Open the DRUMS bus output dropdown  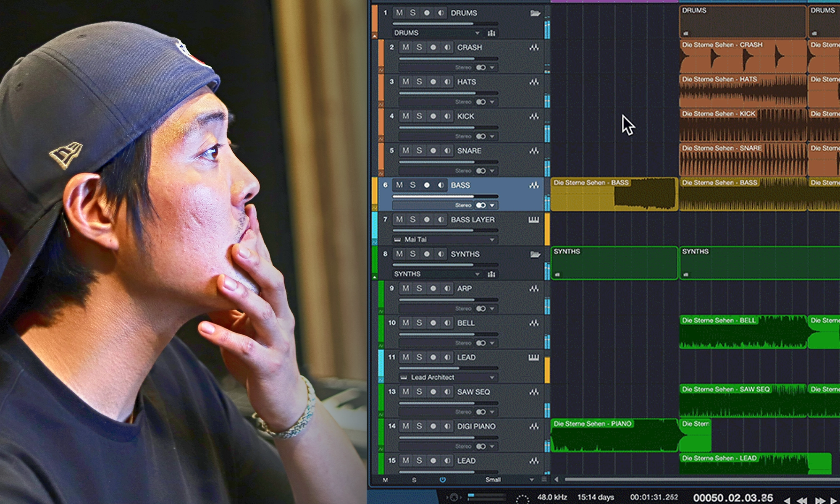(x=477, y=33)
